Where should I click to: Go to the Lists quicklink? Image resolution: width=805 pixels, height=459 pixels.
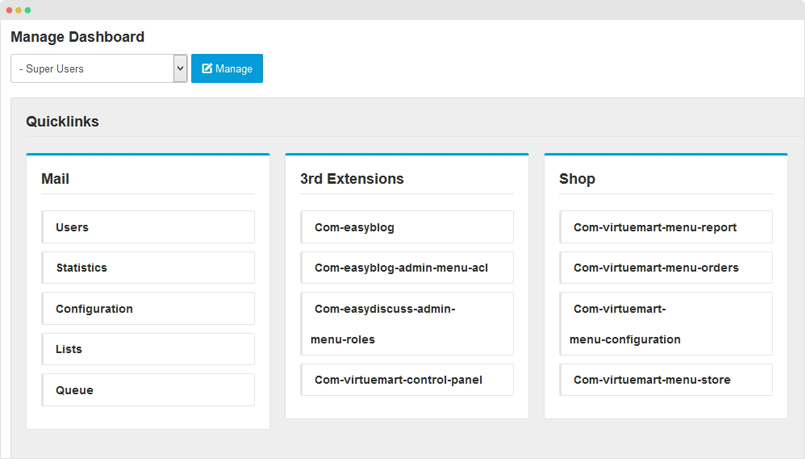coord(148,349)
